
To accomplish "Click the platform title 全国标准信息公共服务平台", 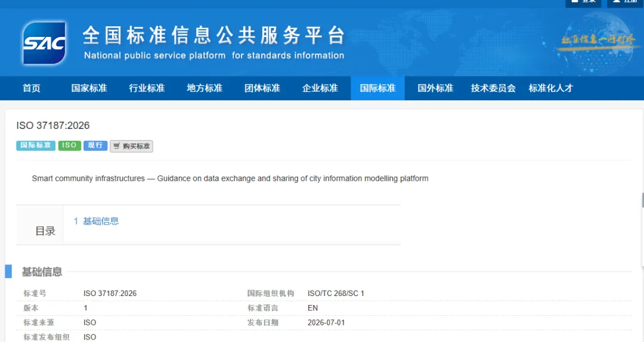I will (x=213, y=35).
